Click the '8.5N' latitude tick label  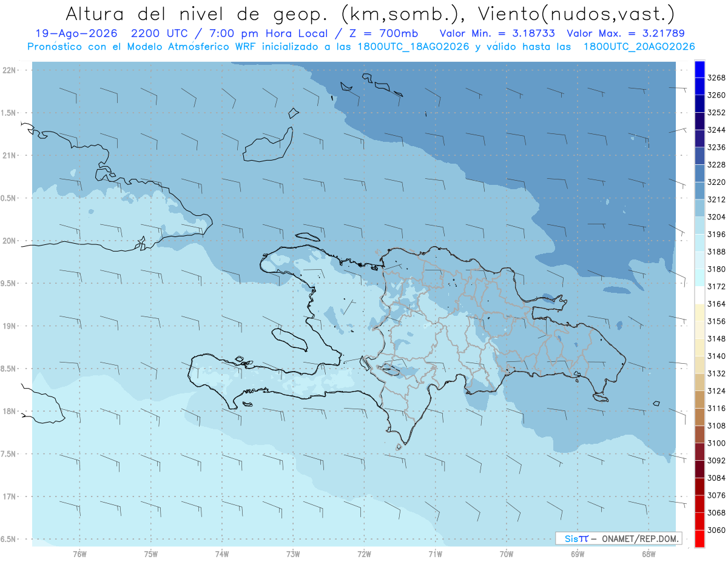coord(8,369)
